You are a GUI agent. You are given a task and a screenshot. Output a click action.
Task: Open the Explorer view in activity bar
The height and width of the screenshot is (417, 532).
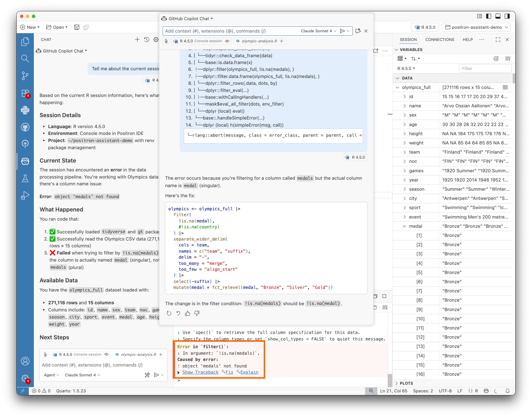[25, 42]
